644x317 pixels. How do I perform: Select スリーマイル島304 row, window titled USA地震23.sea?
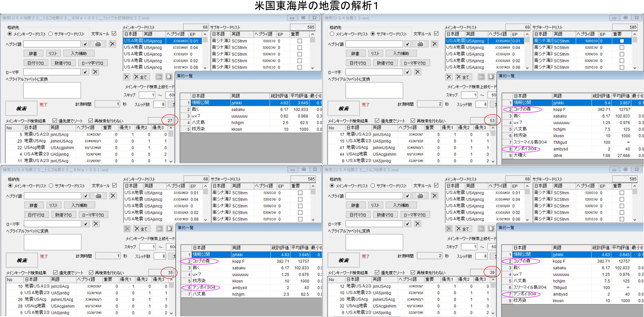(573, 142)
